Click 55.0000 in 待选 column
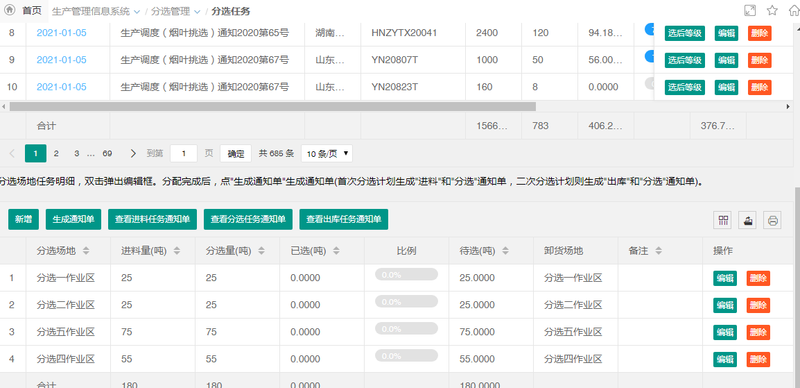Image resolution: width=800 pixels, height=388 pixels. point(477,359)
